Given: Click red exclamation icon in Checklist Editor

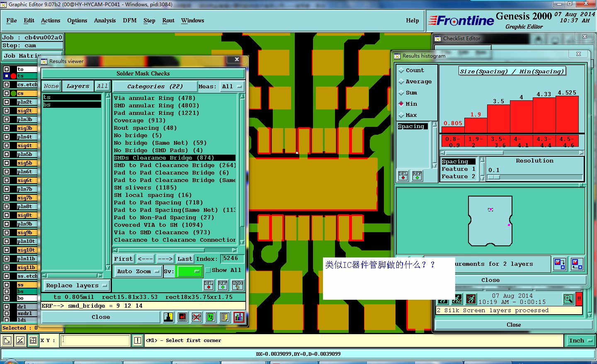Looking at the screenshot, I should (579, 298).
